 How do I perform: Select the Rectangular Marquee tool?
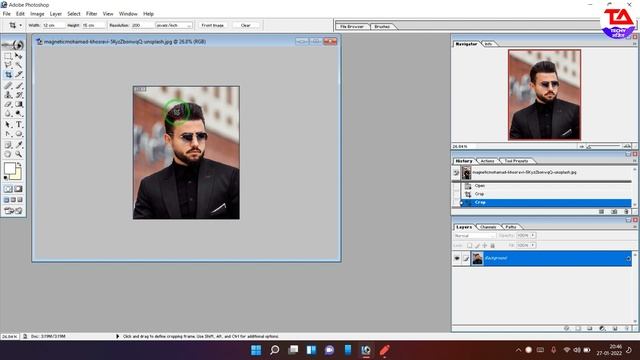point(8,56)
